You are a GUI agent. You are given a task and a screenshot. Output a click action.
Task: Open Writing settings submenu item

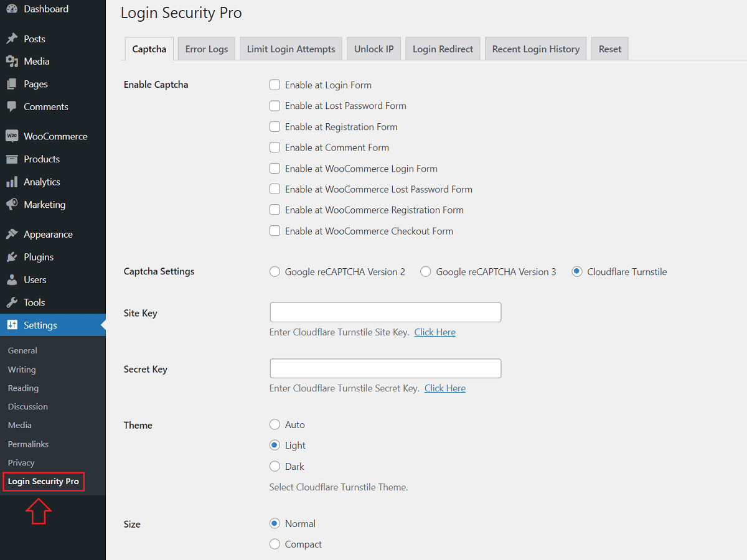(22, 369)
